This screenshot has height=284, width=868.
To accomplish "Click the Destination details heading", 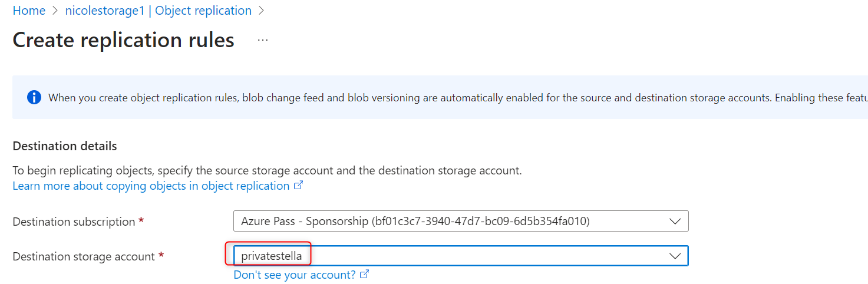I will [x=65, y=146].
